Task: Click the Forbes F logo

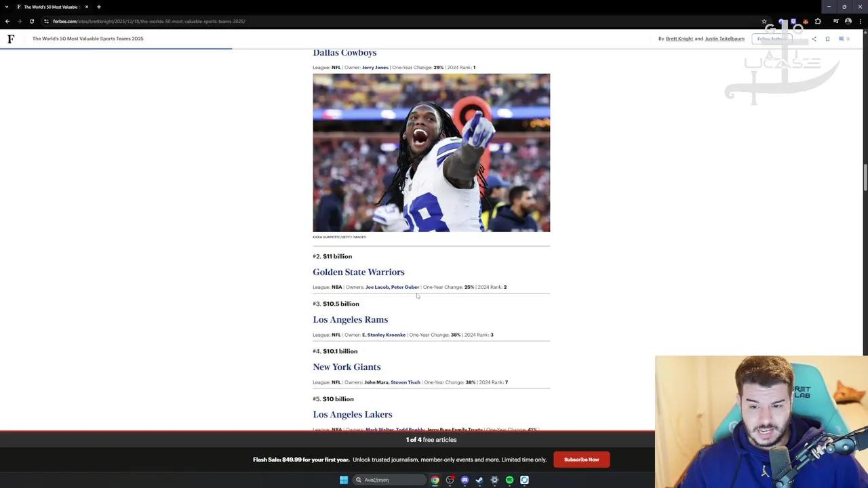Action: [x=11, y=39]
